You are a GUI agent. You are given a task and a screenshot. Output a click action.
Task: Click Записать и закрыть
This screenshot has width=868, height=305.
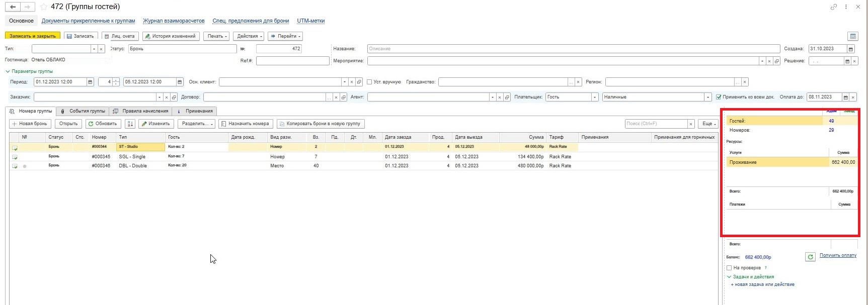[x=33, y=36]
